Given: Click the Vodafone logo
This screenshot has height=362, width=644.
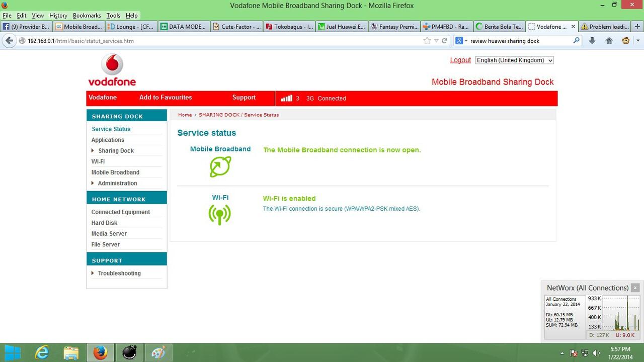Looking at the screenshot, I should tap(112, 70).
